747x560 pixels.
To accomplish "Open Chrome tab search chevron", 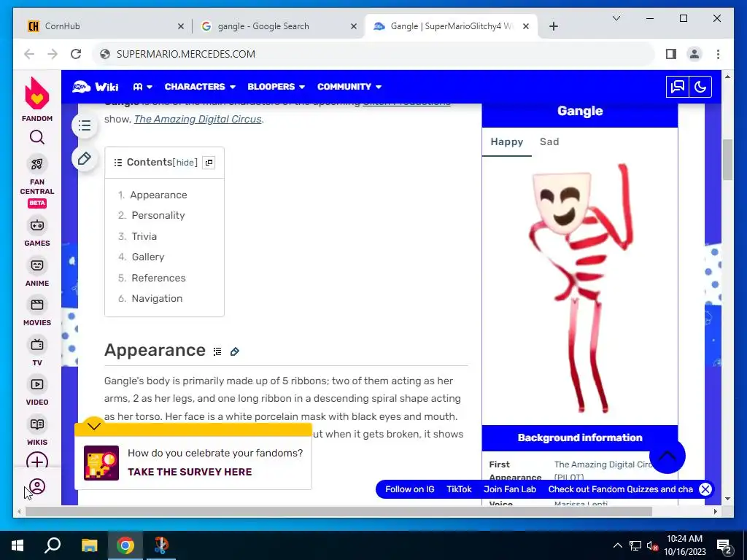I will coord(616,18).
